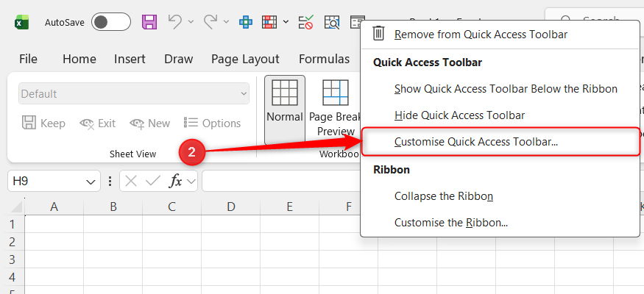Click the purple Save disk icon
This screenshot has height=294, width=644.
click(x=149, y=22)
